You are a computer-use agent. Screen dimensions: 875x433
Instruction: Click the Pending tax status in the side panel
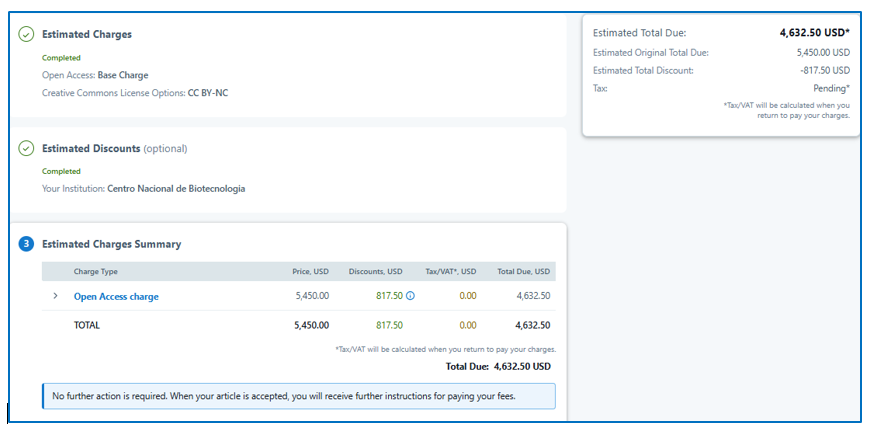[x=831, y=88]
